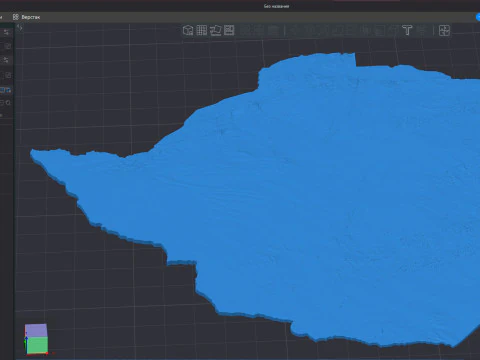Click the four-square layout icon at toolbar end
This screenshot has height=360, width=480.
(x=444, y=30)
